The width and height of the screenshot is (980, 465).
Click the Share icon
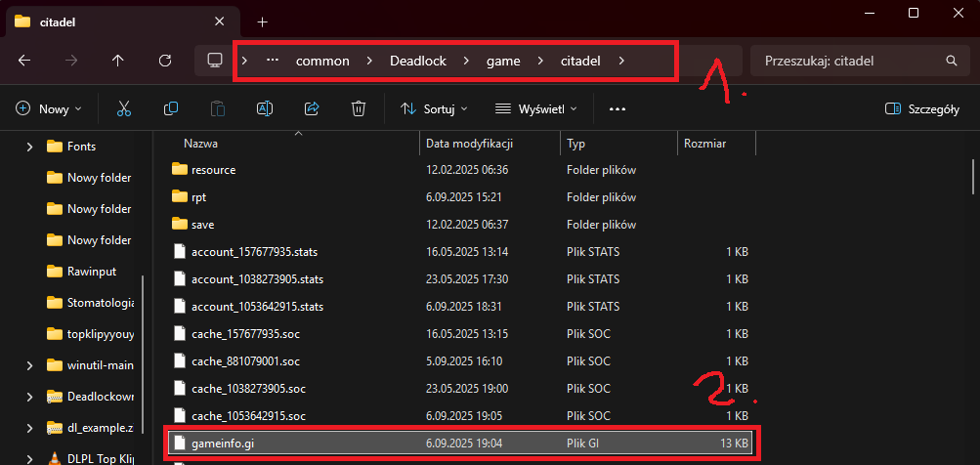(312, 108)
